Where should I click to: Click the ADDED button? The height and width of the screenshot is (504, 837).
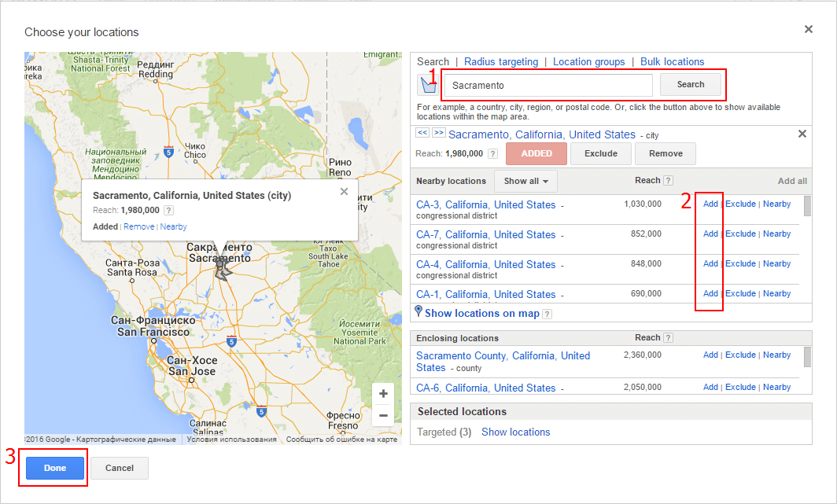[536, 153]
